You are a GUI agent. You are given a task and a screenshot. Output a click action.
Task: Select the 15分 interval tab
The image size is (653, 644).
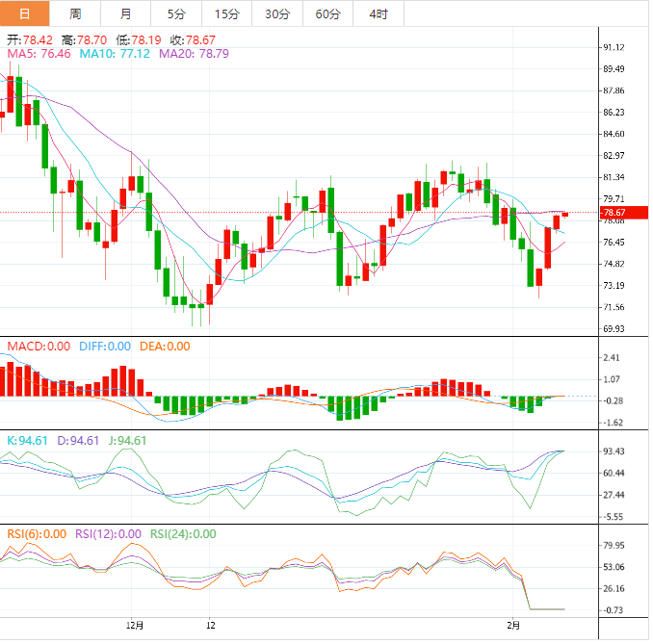pos(226,13)
